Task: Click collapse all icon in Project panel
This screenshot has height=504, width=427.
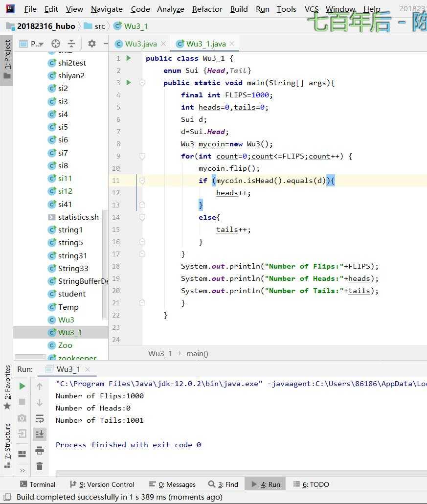Action: click(x=71, y=44)
